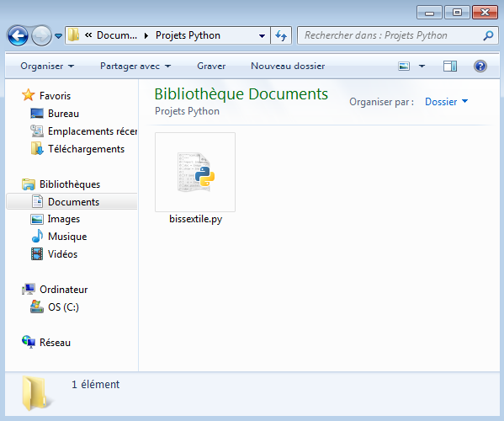504x421 pixels.
Task: Toggle the preview pane icon
Action: 450,67
